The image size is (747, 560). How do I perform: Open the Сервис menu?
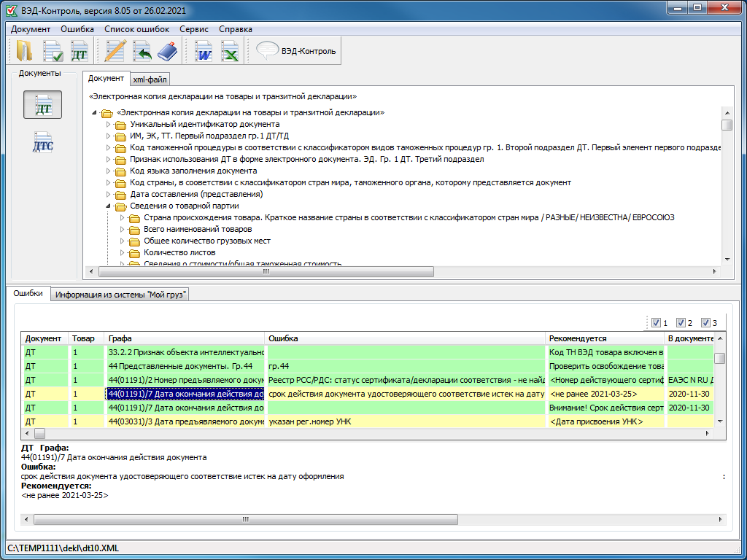(193, 29)
